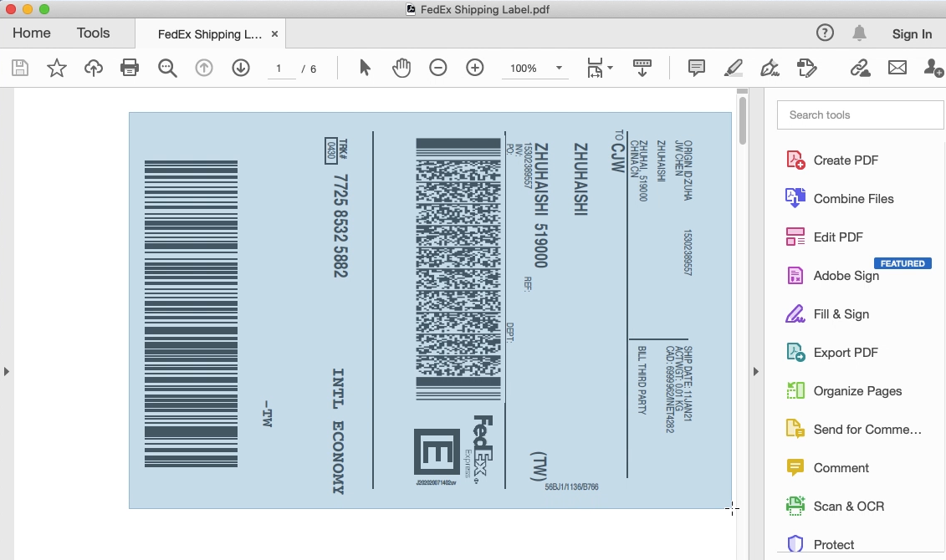Viewport: 946px width, 560px height.
Task: Switch to the Home tab
Action: pyautogui.click(x=32, y=33)
